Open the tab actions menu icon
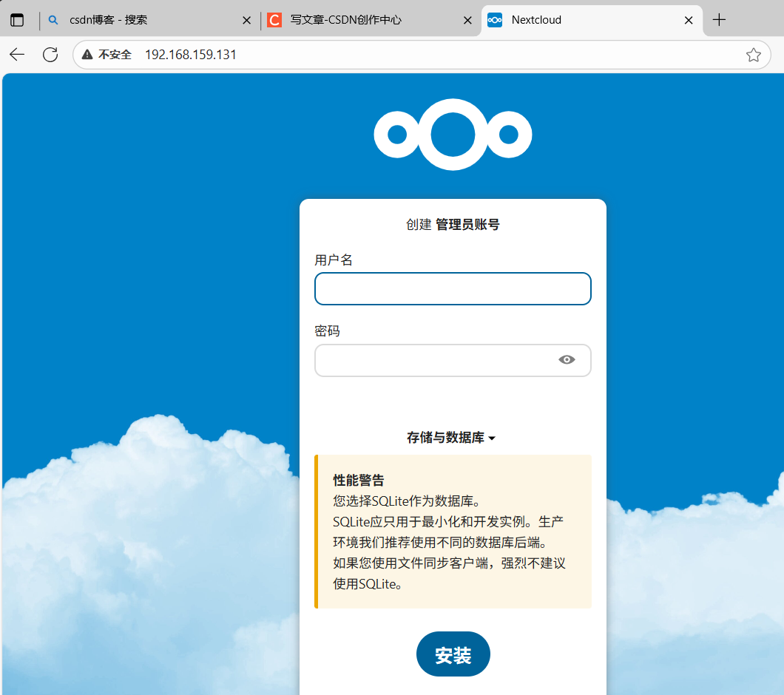 tap(17, 20)
